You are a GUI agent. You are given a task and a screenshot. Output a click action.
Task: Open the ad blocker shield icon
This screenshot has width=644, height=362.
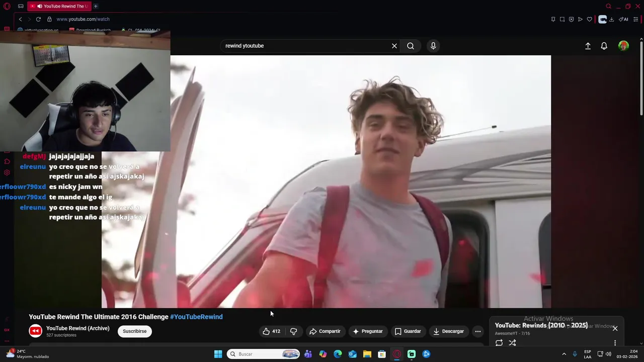[571, 19]
